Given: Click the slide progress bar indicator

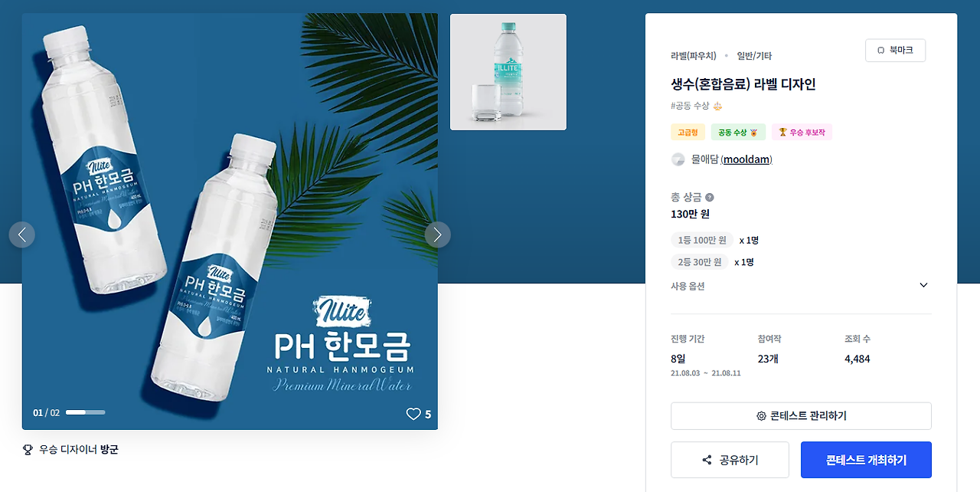Looking at the screenshot, I should click(85, 412).
